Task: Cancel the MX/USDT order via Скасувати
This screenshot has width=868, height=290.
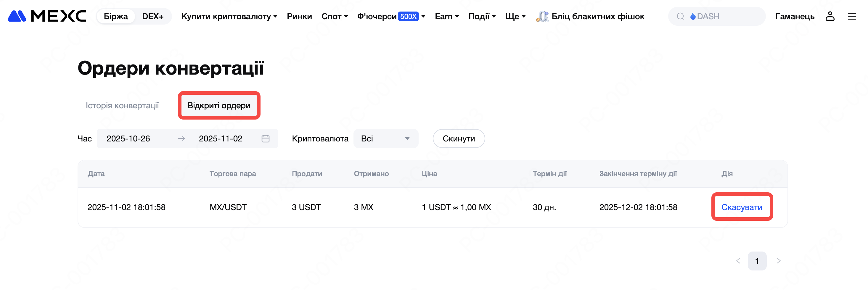Action: 741,207
